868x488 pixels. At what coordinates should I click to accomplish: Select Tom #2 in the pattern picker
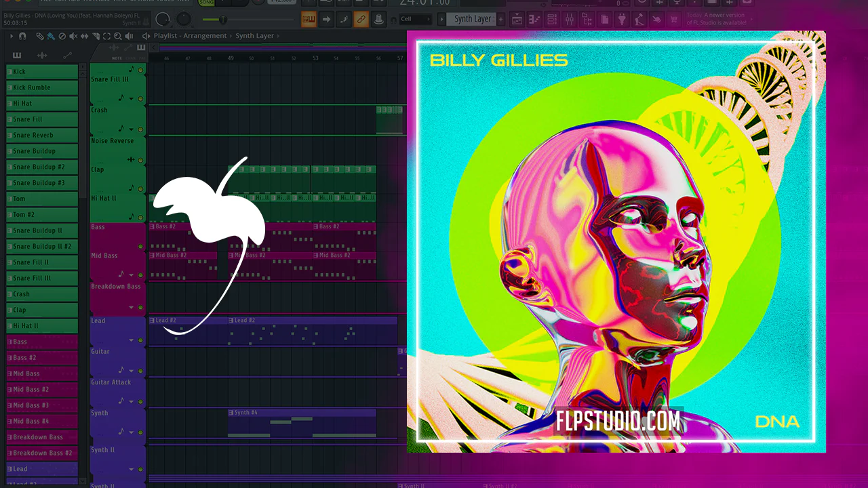coord(42,215)
